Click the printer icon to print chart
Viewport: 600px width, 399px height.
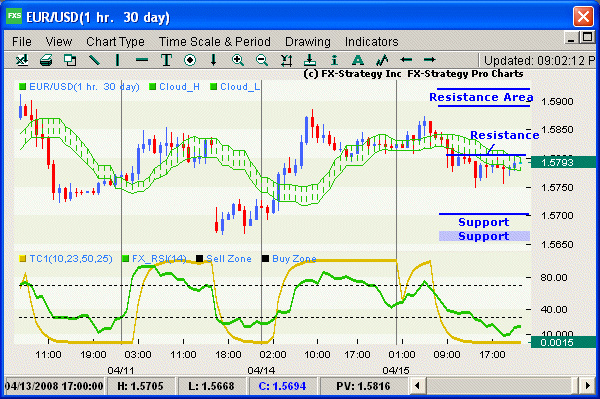click(x=46, y=60)
